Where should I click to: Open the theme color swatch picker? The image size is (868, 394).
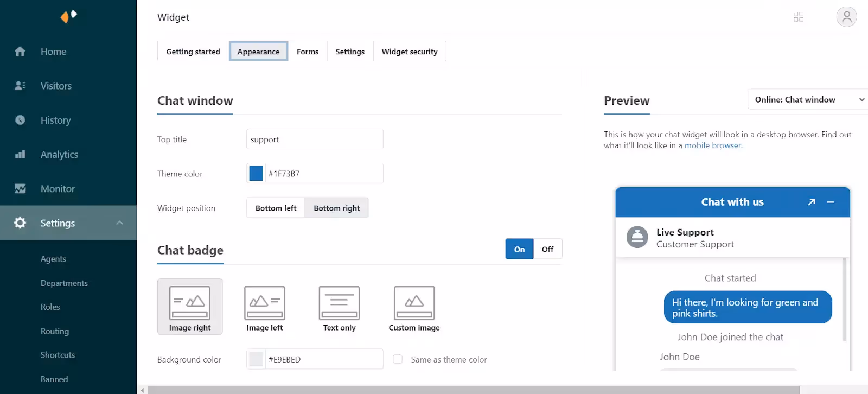tap(256, 173)
